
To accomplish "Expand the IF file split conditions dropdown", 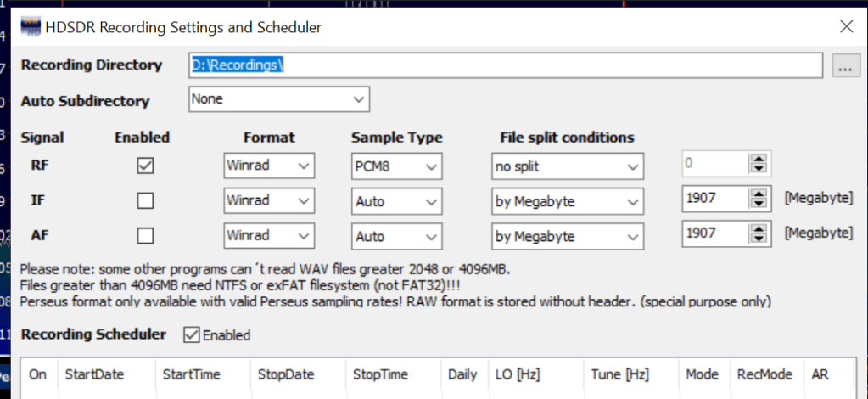I will pos(568,201).
